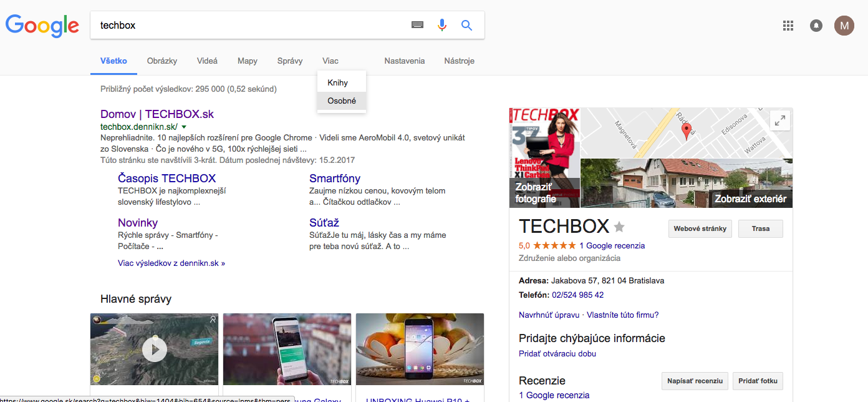Click the Združenie alebo organizácia category text
The height and width of the screenshot is (402, 868).
pyautogui.click(x=570, y=258)
